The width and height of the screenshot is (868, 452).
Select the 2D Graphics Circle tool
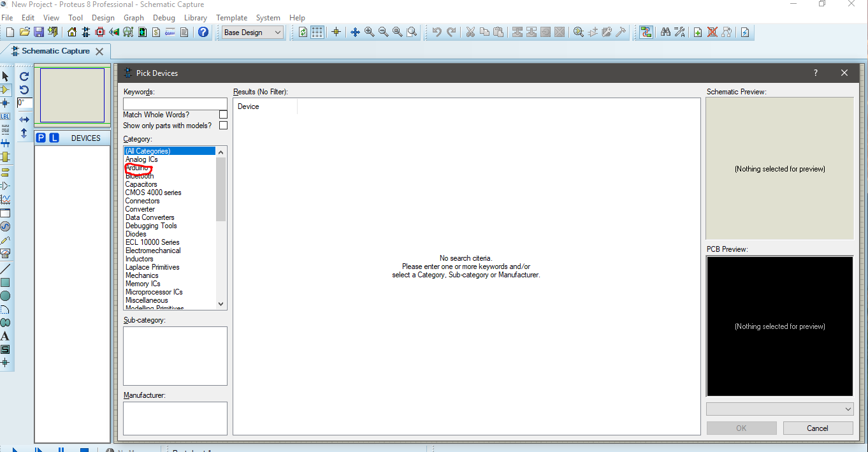(5, 296)
